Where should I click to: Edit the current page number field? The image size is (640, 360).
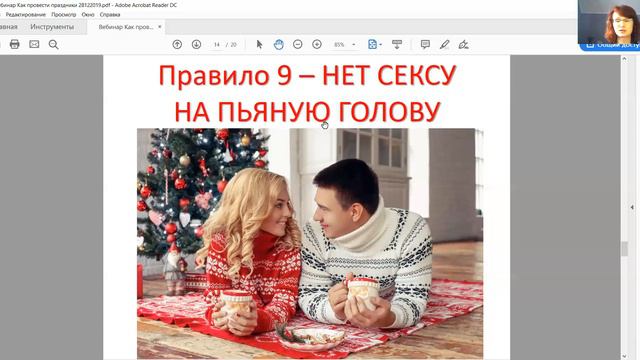point(217,44)
